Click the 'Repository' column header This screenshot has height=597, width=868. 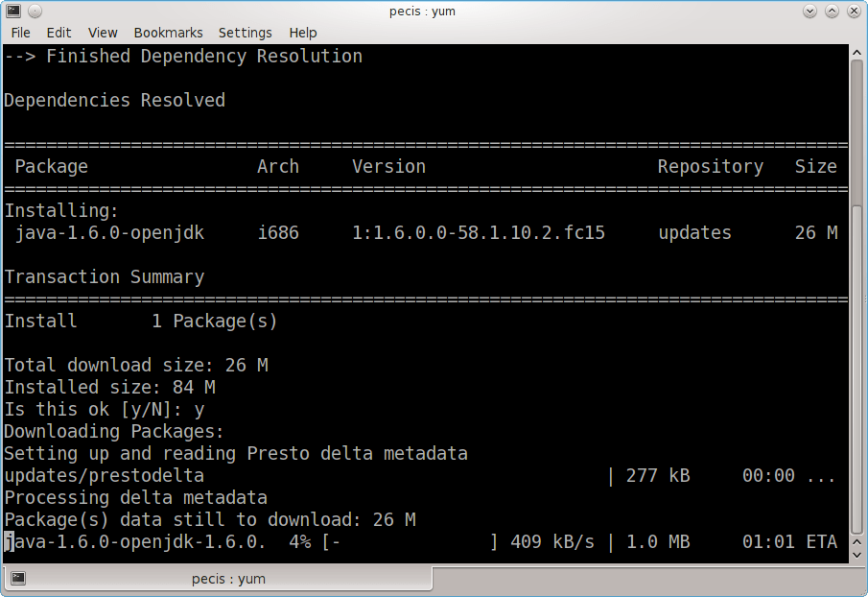pos(711,167)
